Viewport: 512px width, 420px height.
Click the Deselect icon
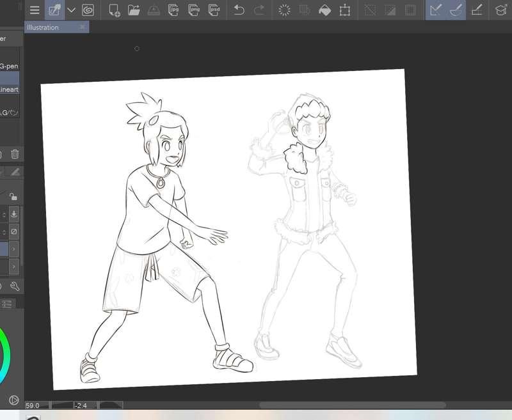371,10
